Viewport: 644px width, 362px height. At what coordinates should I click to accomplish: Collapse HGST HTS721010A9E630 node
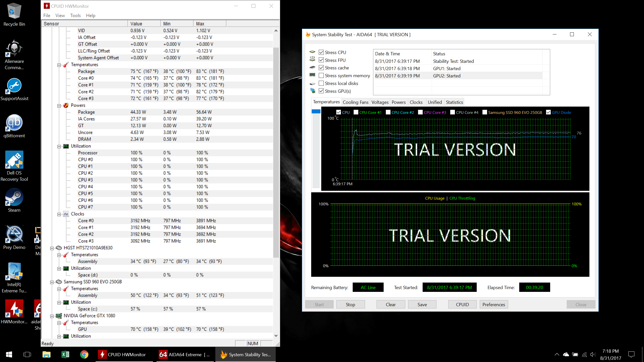point(52,248)
